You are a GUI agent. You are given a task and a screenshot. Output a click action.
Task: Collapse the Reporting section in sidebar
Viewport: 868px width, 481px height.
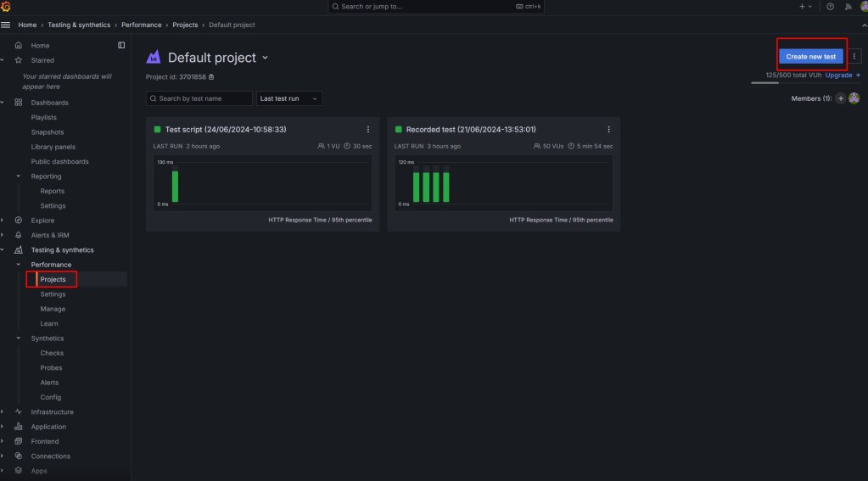(19, 176)
